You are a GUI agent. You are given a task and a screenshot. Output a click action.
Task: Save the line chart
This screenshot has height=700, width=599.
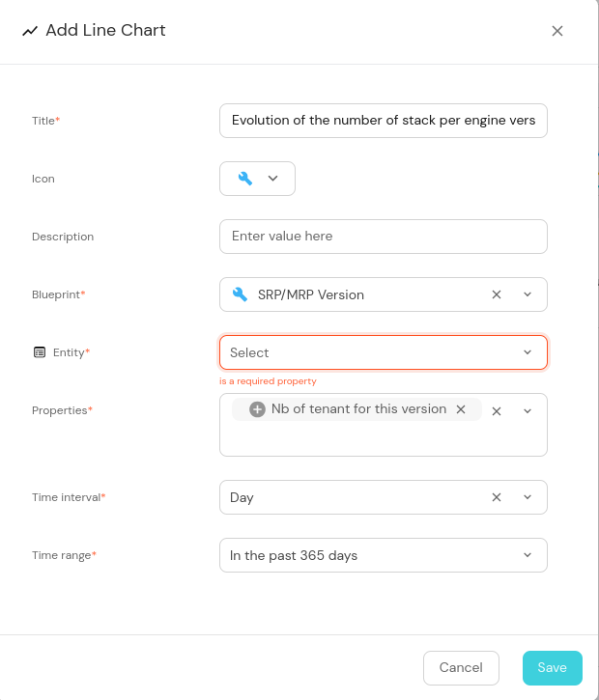click(x=552, y=667)
